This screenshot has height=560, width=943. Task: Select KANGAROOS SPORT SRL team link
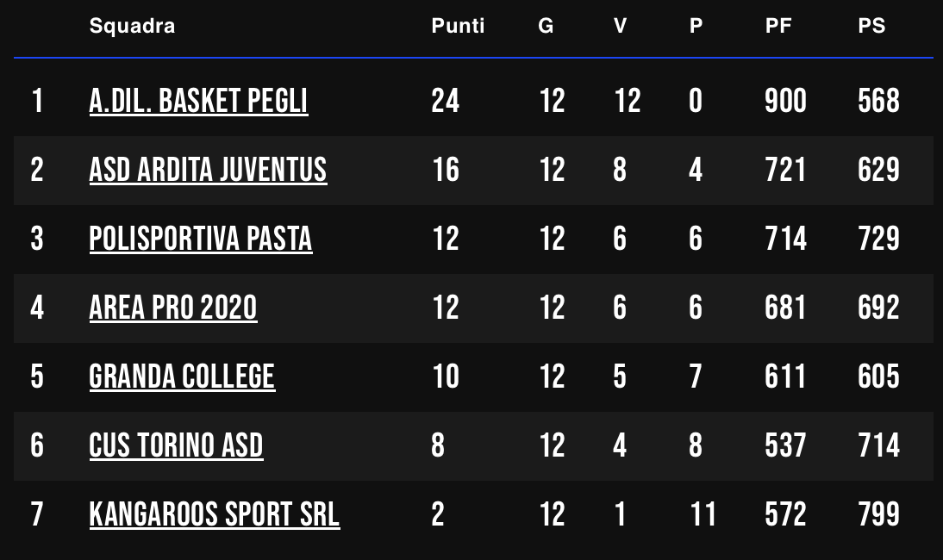click(x=215, y=515)
